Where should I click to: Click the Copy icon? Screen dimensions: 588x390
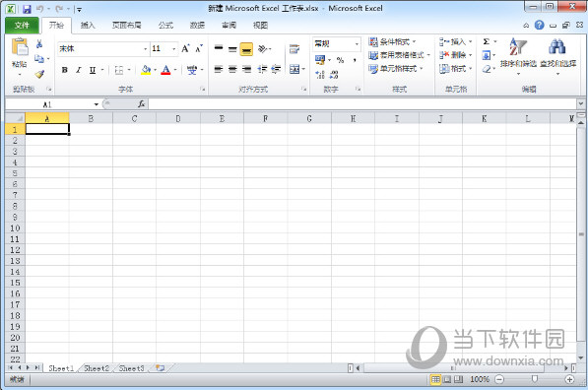pos(39,58)
